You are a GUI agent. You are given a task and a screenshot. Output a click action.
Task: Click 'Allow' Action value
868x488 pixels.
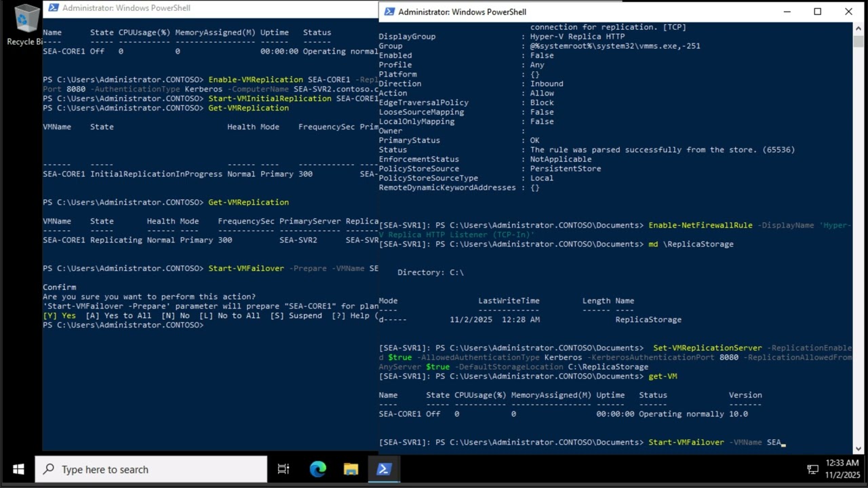[542, 94]
